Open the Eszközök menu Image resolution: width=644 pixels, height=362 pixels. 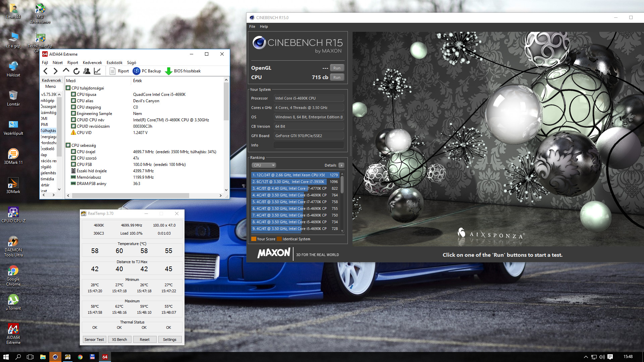114,63
